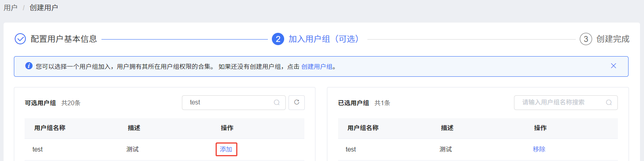Remove test group using 移除
Image resolution: width=644 pixels, height=161 pixels.
click(x=539, y=149)
